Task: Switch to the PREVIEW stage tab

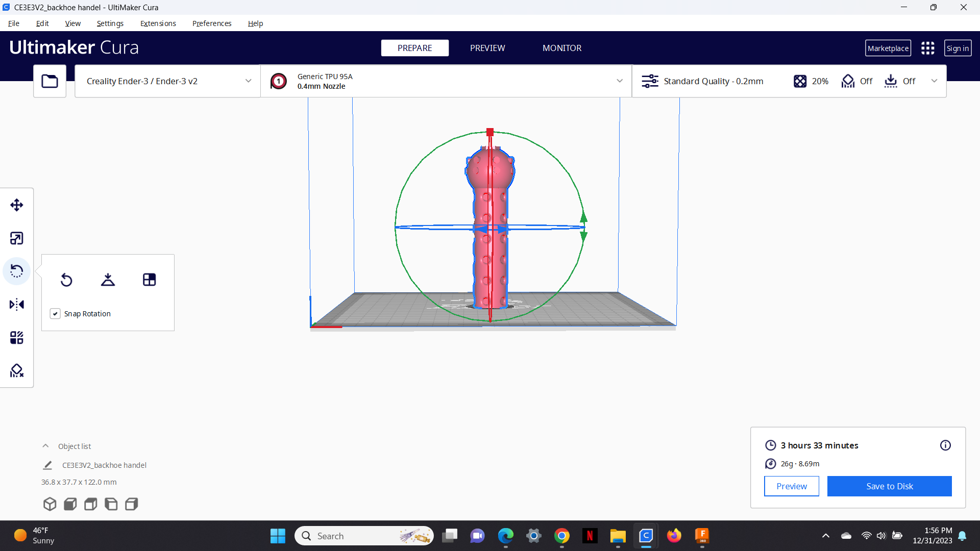Action: tap(487, 48)
